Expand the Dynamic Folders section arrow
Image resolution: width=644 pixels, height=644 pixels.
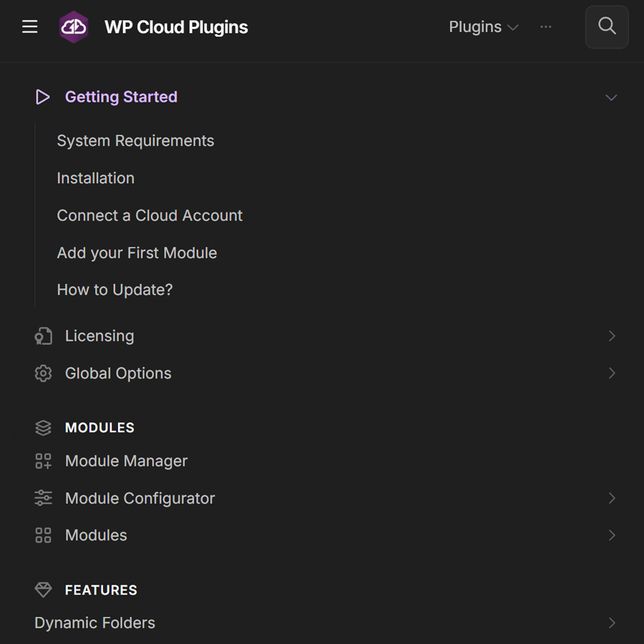tap(611, 623)
